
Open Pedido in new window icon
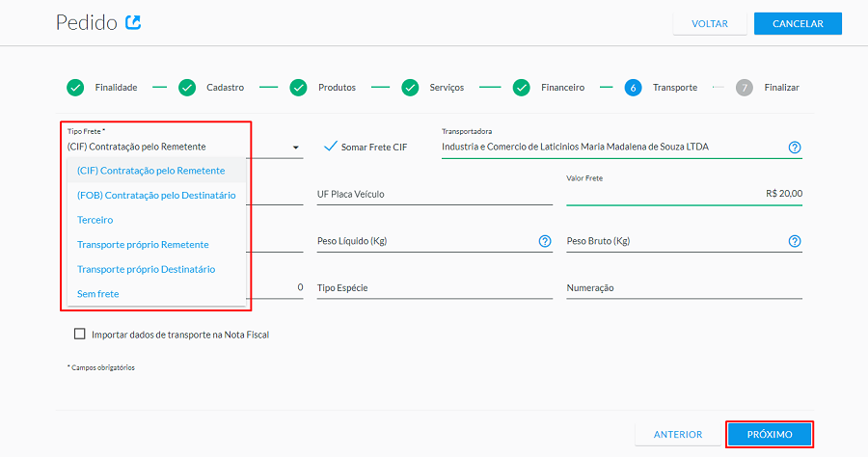point(133,22)
